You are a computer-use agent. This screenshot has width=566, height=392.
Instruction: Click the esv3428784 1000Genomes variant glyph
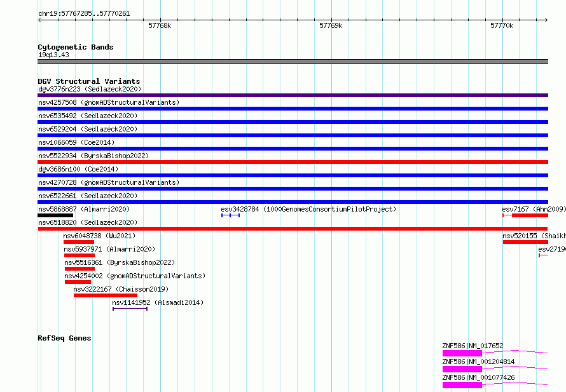click(230, 215)
